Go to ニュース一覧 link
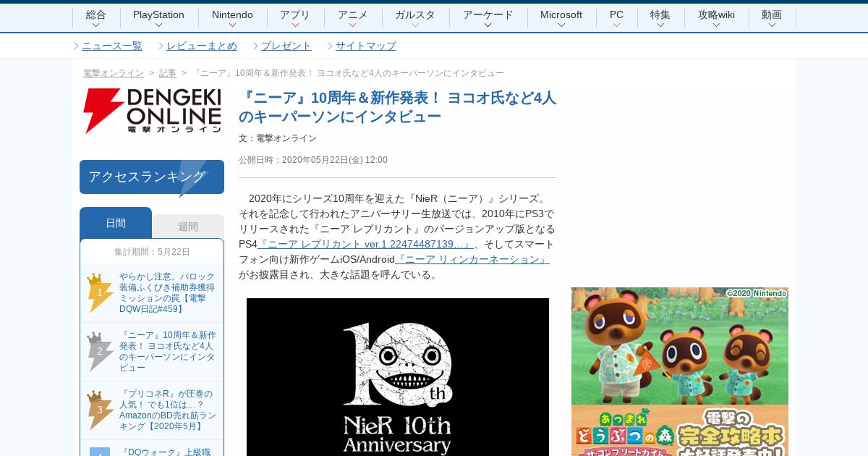The width and height of the screenshot is (868, 456). [x=112, y=46]
